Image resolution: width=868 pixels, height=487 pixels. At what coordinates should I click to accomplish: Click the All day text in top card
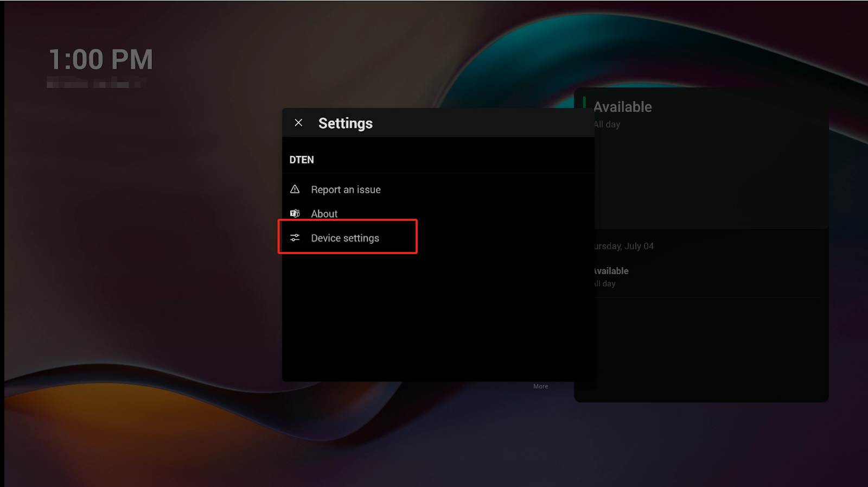pyautogui.click(x=608, y=124)
